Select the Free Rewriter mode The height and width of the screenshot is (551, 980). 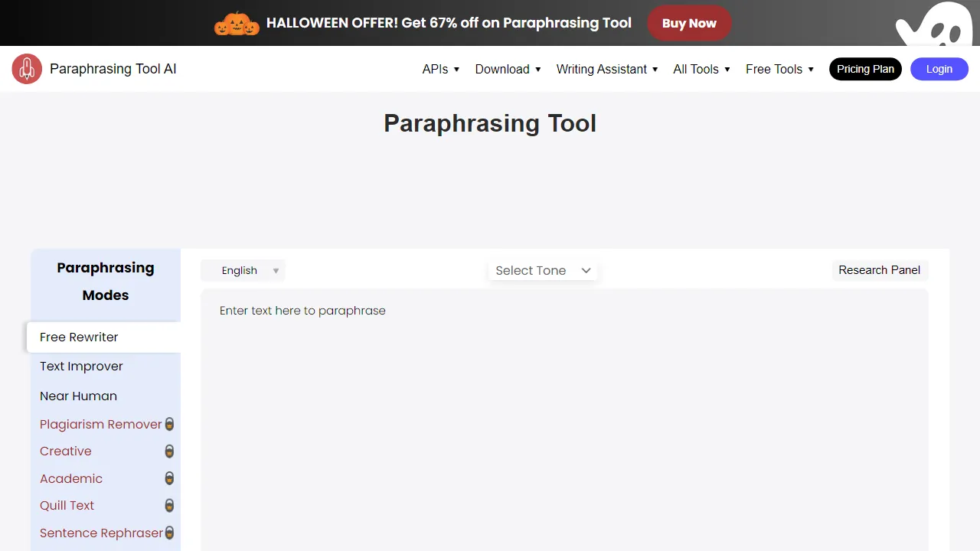coord(104,337)
